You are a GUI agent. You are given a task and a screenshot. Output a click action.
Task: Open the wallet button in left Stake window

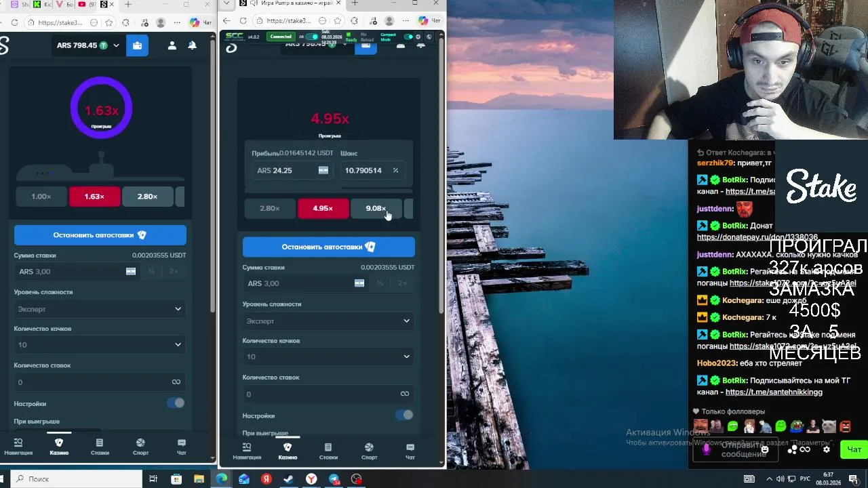point(137,45)
